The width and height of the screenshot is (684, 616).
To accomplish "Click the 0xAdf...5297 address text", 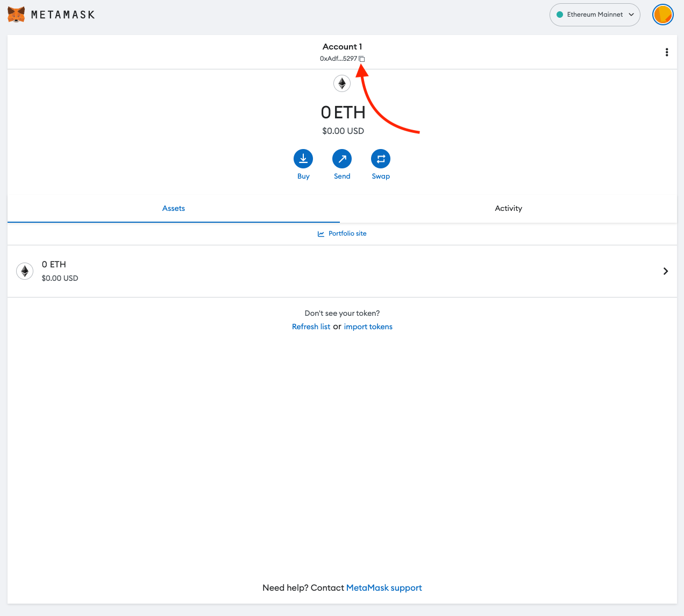I will click(x=338, y=59).
